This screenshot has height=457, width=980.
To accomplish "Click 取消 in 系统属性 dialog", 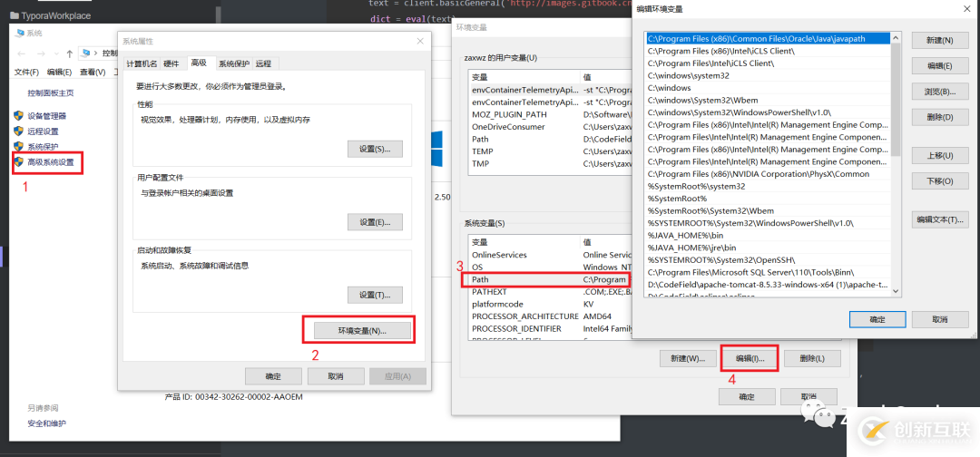I will (x=335, y=376).
